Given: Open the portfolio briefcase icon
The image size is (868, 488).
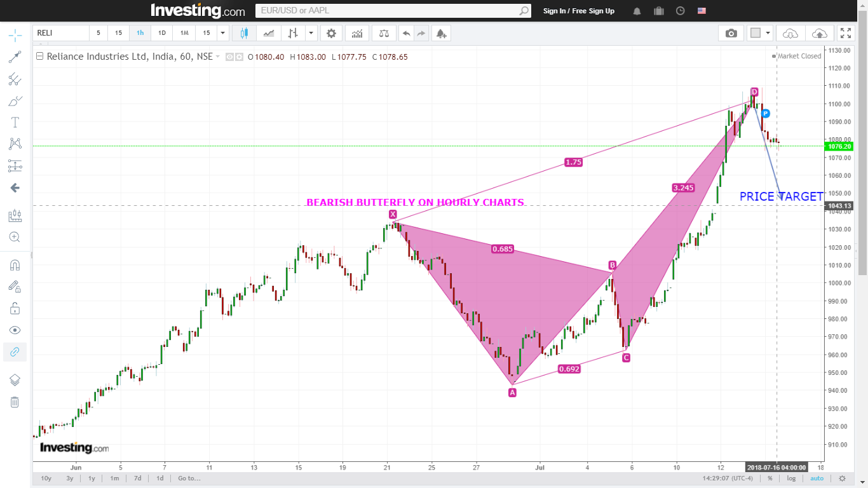Looking at the screenshot, I should [658, 11].
